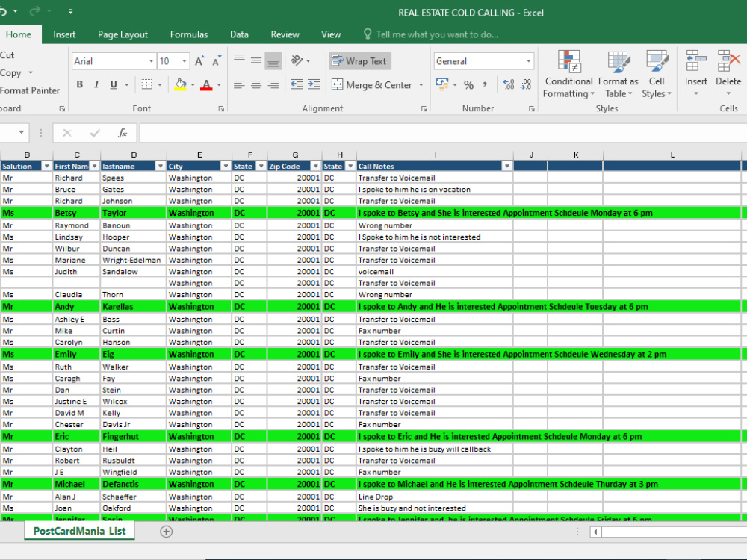
Task: Open First Name column filter dropdown
Action: pyautogui.click(x=94, y=166)
